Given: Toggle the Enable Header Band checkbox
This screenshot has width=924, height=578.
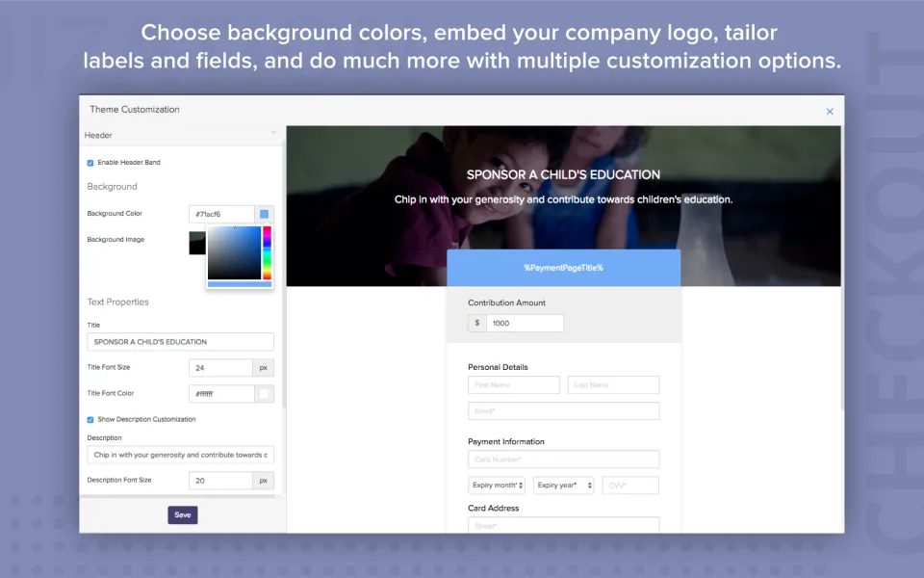Looking at the screenshot, I should [90, 163].
